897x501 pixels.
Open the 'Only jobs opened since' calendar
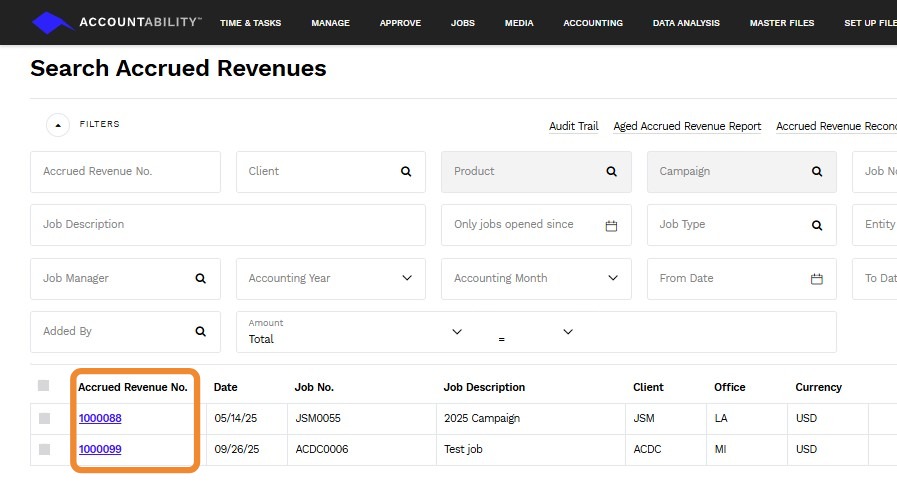click(611, 225)
